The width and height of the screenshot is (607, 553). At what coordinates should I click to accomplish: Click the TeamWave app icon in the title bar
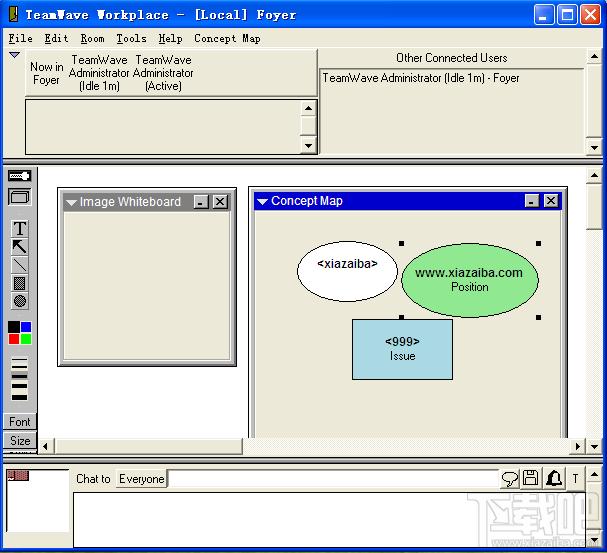[x=14, y=14]
